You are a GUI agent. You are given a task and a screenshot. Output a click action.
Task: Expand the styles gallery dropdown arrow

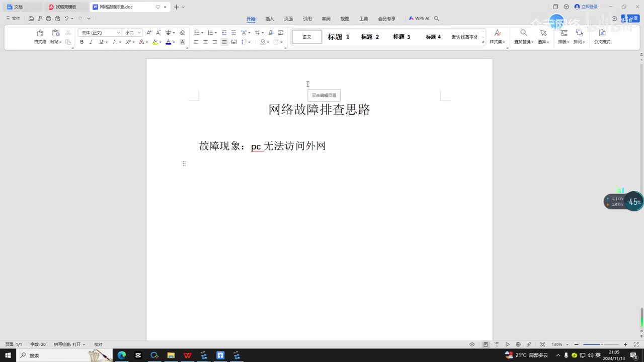tap(483, 42)
